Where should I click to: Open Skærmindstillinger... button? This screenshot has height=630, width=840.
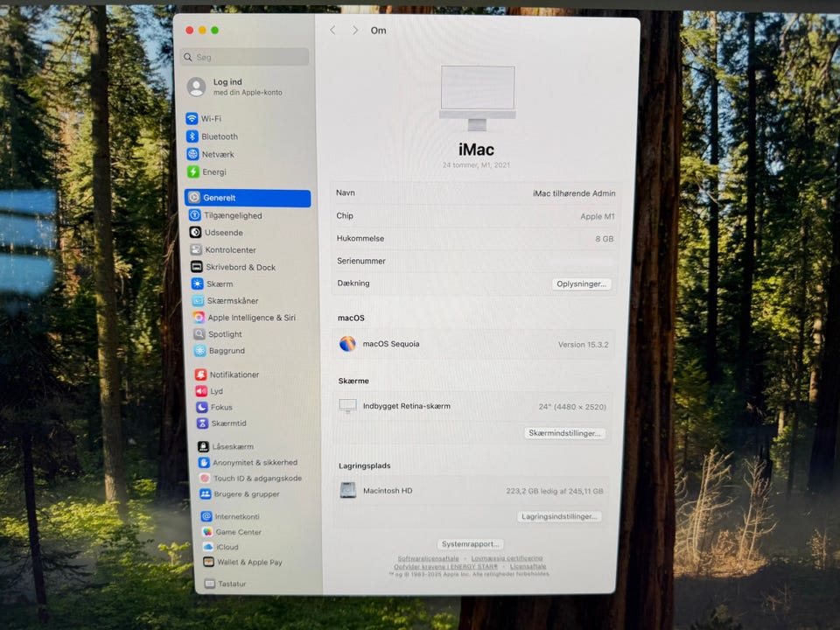(564, 433)
